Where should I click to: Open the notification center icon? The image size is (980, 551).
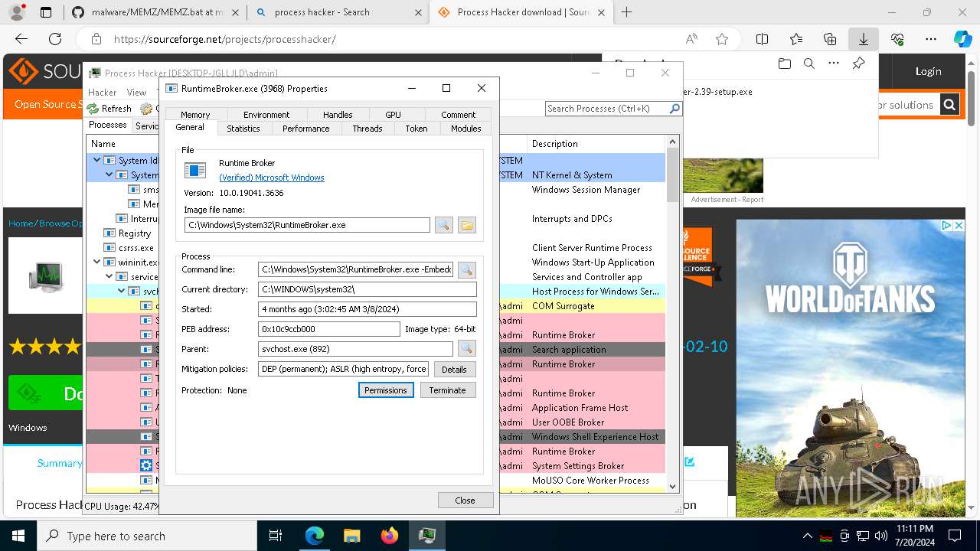click(x=955, y=536)
